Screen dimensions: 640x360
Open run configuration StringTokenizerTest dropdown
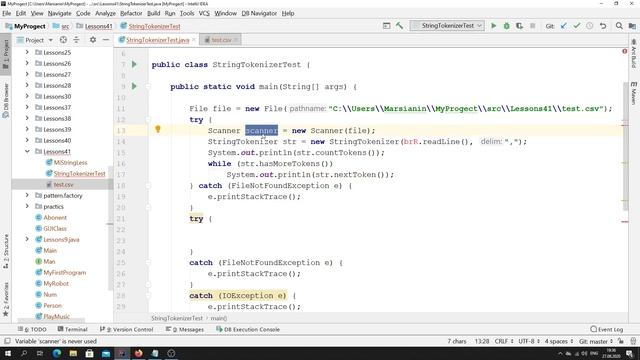coord(447,26)
